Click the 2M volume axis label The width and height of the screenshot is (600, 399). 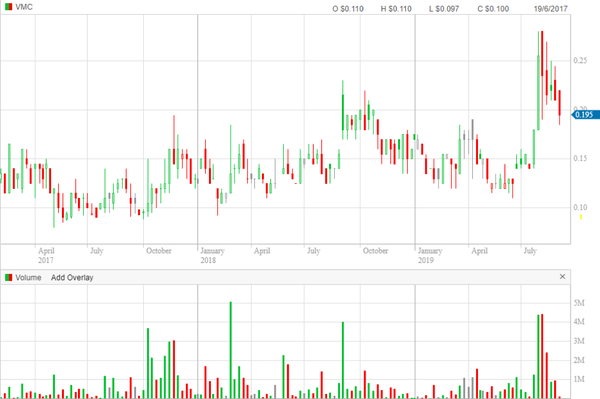(579, 360)
